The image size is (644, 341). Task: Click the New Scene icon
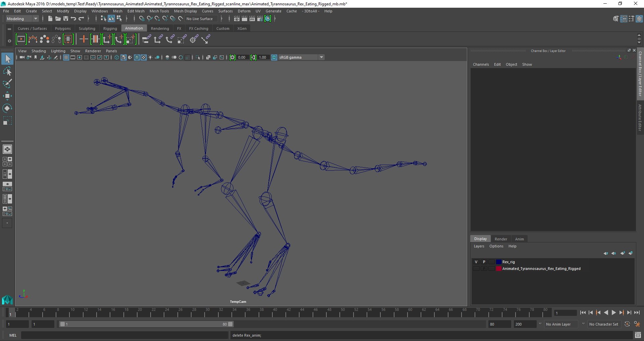(50, 19)
